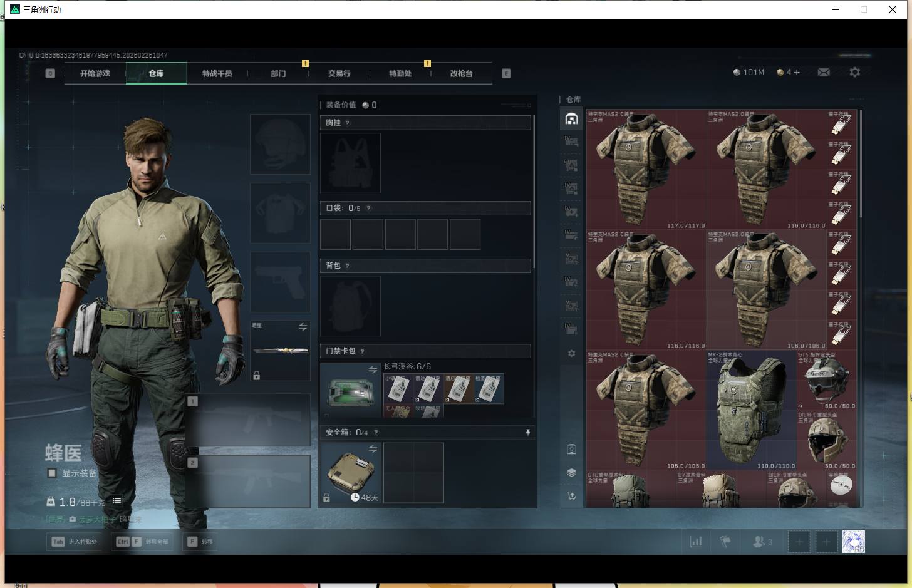Open the storage box settings gear in the warehouse sidebar
This screenshot has width=912, height=588.
(571, 354)
